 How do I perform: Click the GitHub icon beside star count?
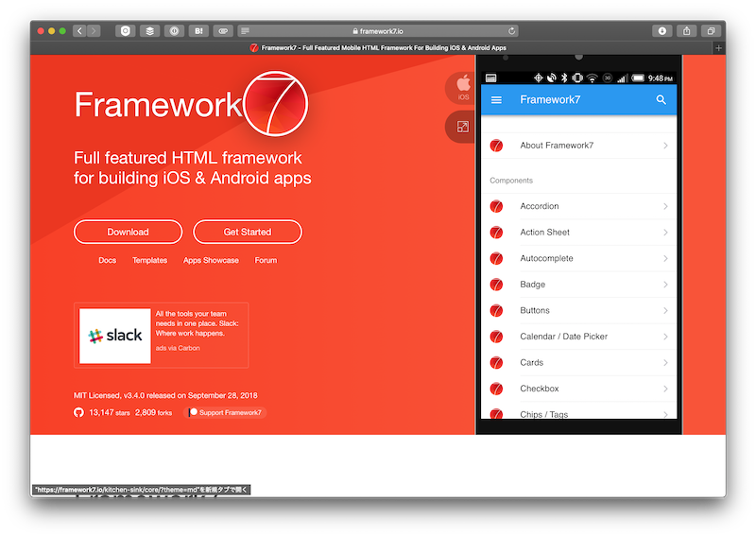(78, 412)
